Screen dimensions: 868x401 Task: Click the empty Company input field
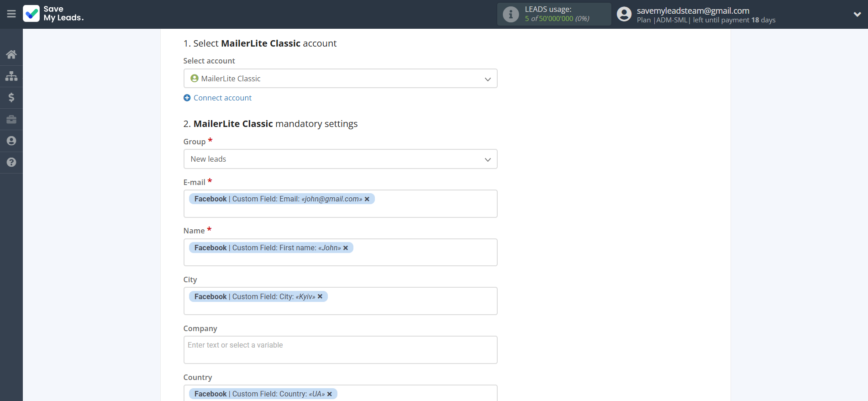click(x=340, y=350)
